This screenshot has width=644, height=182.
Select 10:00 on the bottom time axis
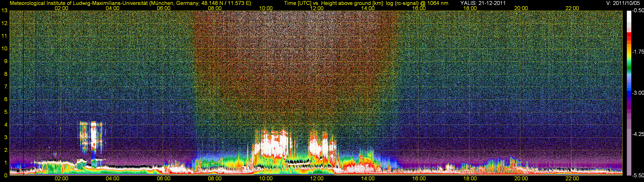coord(266,179)
